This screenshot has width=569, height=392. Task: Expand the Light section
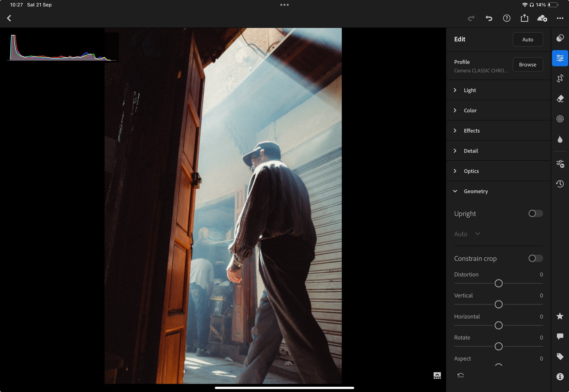[470, 90]
